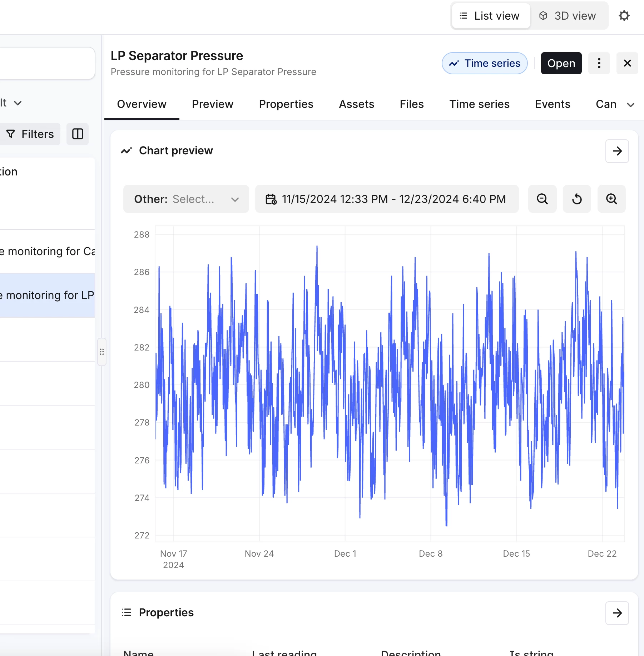Zoom in the chart preview
This screenshot has width=644, height=656.
[611, 199]
